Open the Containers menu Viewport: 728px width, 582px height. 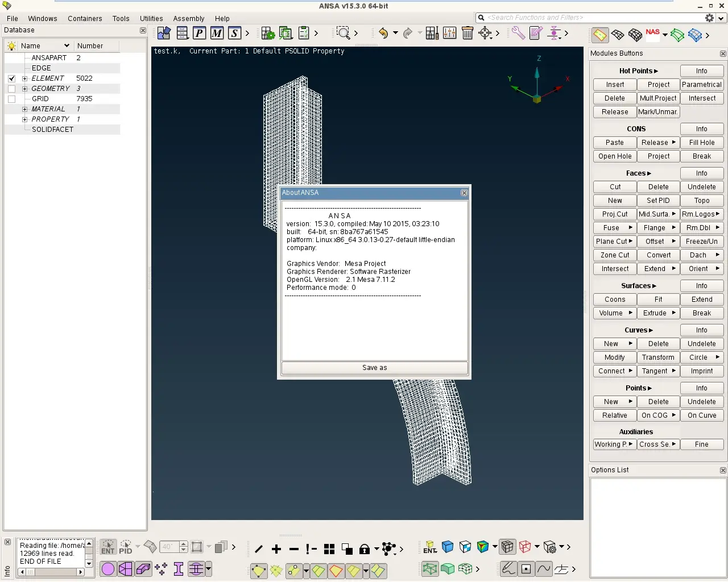click(85, 18)
